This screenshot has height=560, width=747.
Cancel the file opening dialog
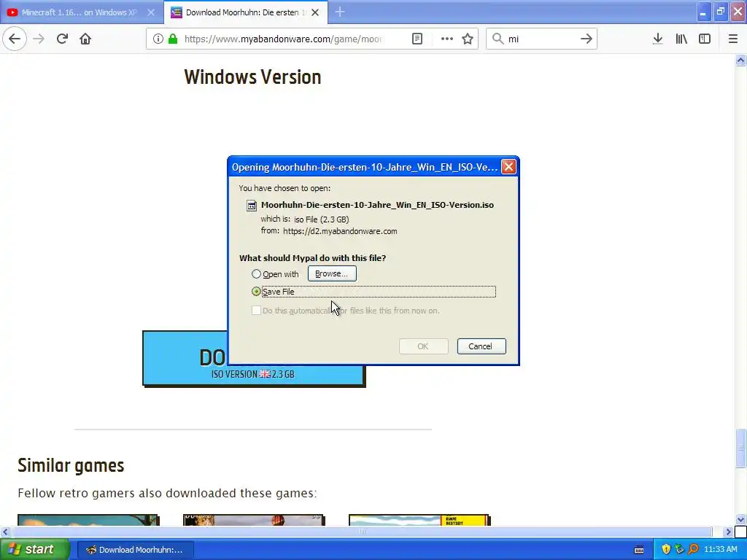coord(481,346)
